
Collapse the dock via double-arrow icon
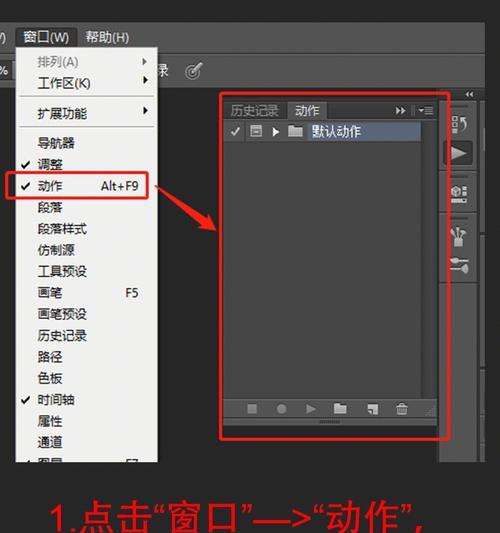(x=469, y=94)
